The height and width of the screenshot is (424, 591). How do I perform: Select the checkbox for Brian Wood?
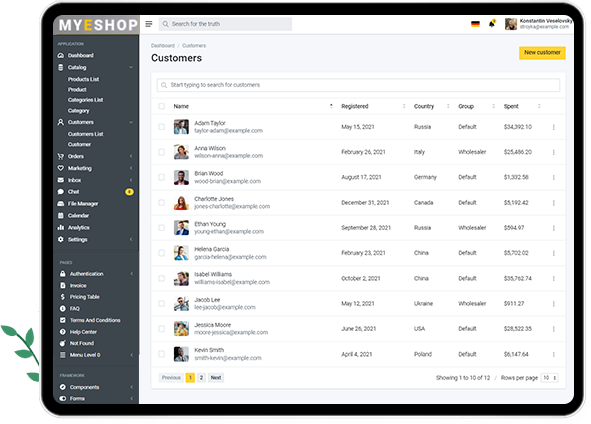pyautogui.click(x=162, y=177)
